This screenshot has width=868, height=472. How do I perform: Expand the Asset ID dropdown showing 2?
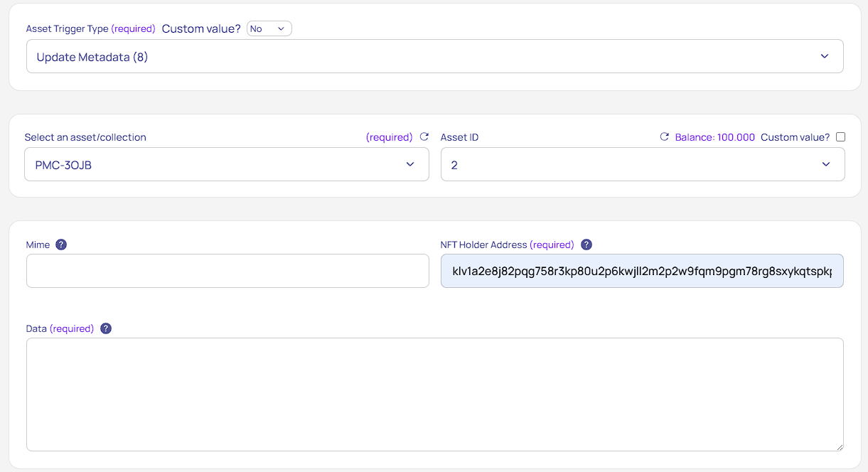tap(642, 165)
